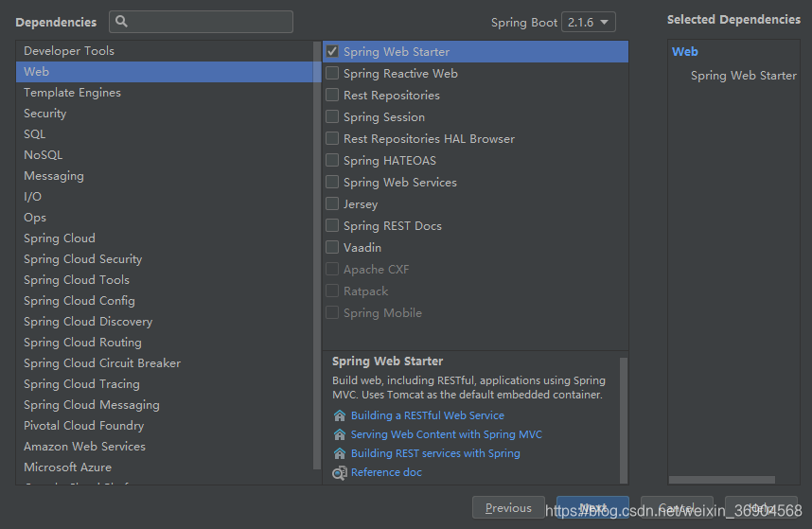Click the description panel vertical scrollbar
The width and height of the screenshot is (812, 529).
pyautogui.click(x=624, y=420)
